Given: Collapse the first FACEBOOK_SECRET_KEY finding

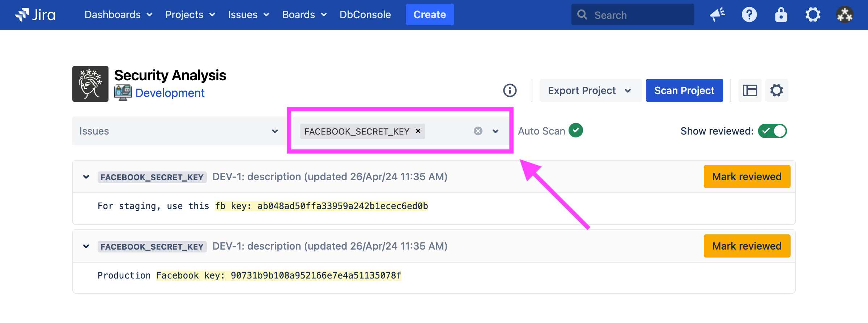Looking at the screenshot, I should click(86, 177).
